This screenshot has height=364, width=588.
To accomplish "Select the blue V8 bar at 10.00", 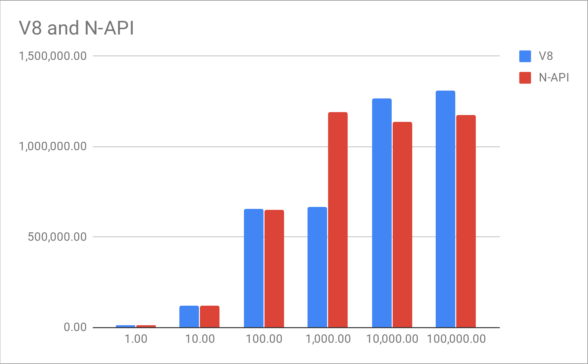I will [189, 316].
